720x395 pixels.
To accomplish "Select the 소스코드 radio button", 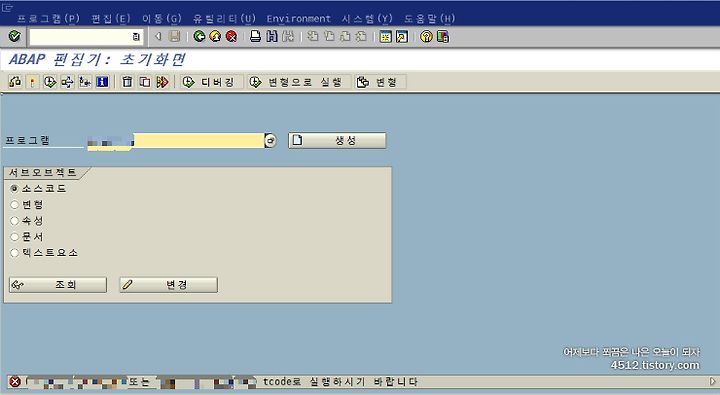I will (x=14, y=189).
